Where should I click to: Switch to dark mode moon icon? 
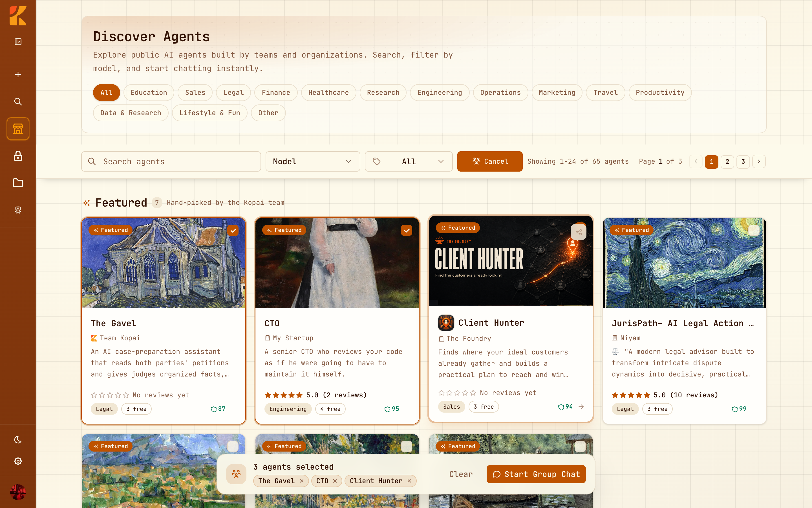[x=18, y=439]
